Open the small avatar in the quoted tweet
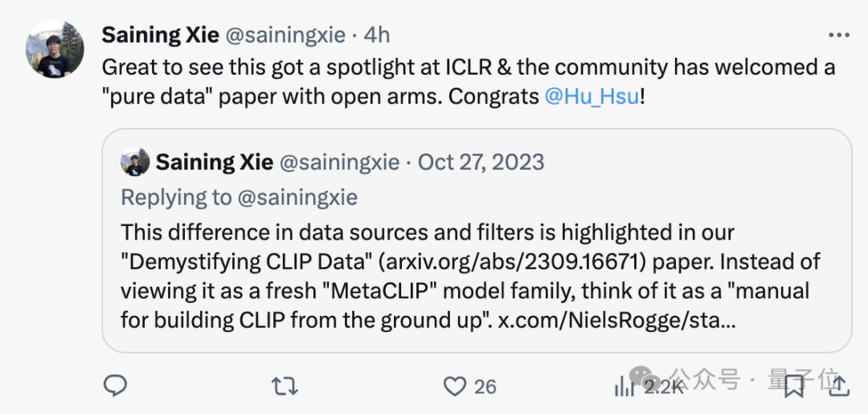The image size is (868, 414). [x=135, y=162]
